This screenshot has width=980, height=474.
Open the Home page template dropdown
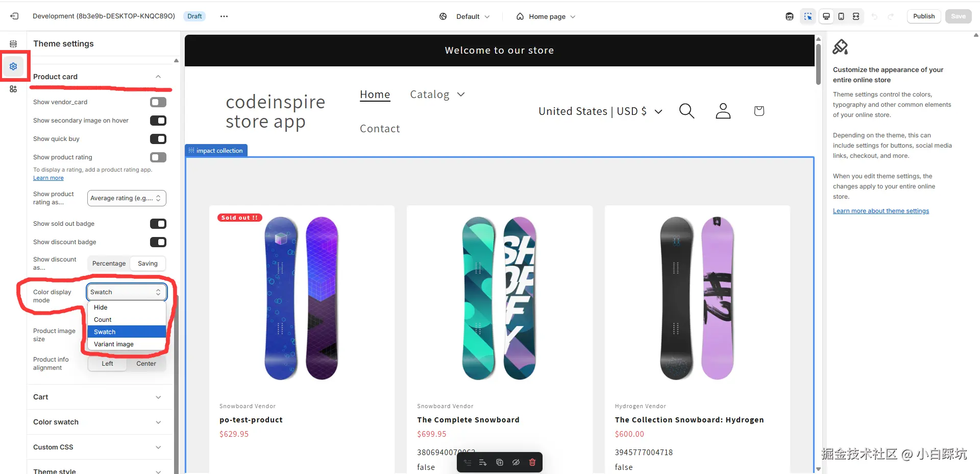(546, 16)
